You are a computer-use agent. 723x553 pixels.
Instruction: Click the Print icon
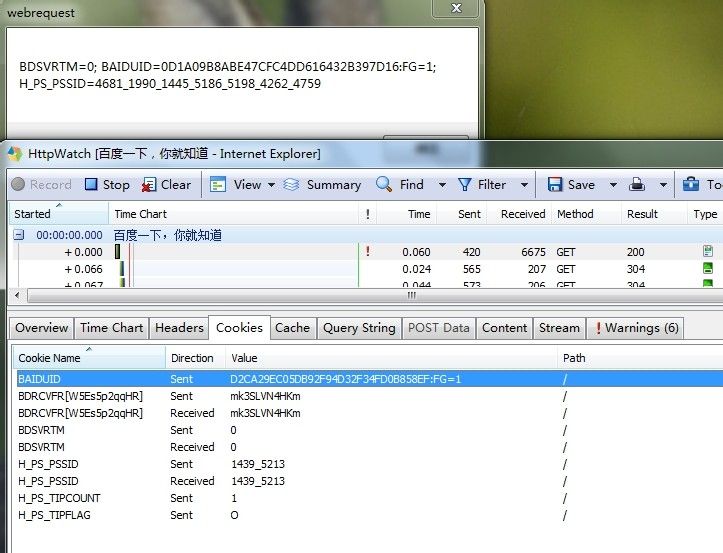coord(637,184)
